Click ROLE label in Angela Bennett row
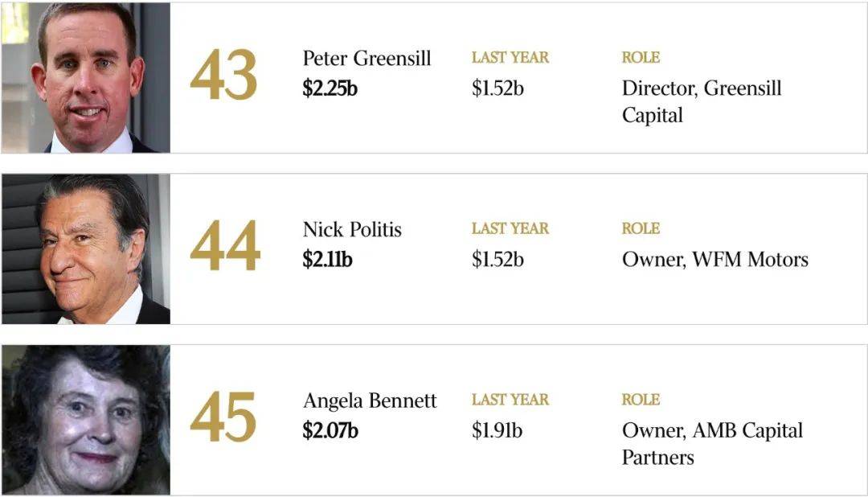 click(x=641, y=400)
